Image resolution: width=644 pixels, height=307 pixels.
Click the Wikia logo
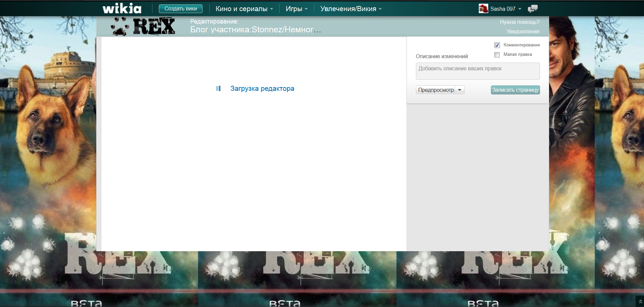pyautogui.click(x=122, y=8)
